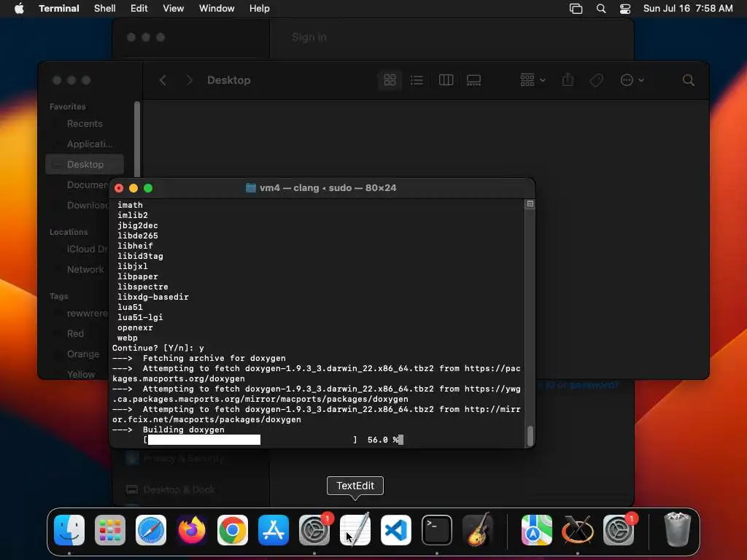Image resolution: width=747 pixels, height=560 pixels.
Task: Go forward in the Finder window
Action: 189,80
